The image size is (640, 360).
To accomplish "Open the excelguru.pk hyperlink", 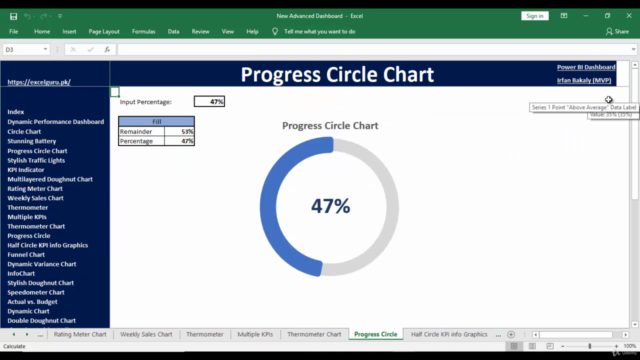I will tap(39, 82).
